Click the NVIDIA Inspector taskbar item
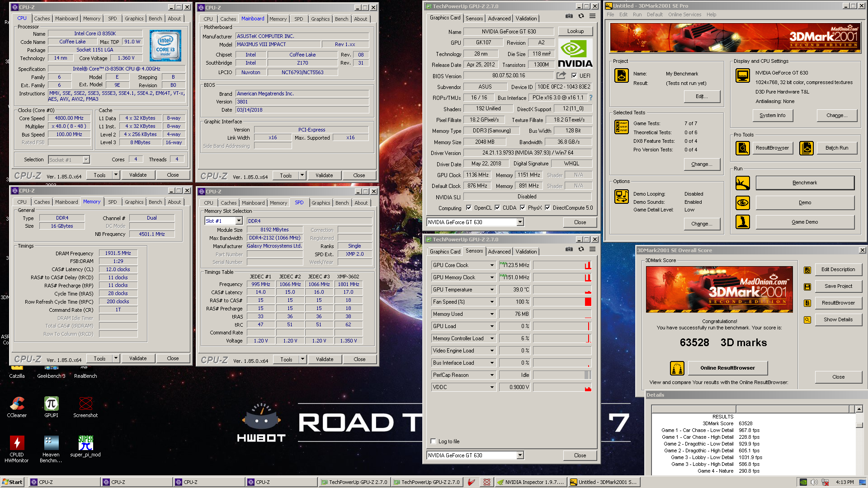868x488 pixels. pyautogui.click(x=531, y=482)
